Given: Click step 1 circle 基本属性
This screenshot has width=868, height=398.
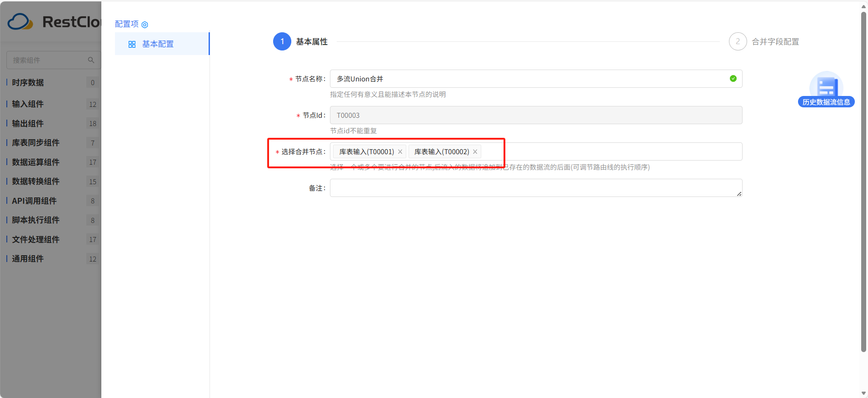Looking at the screenshot, I should point(282,41).
